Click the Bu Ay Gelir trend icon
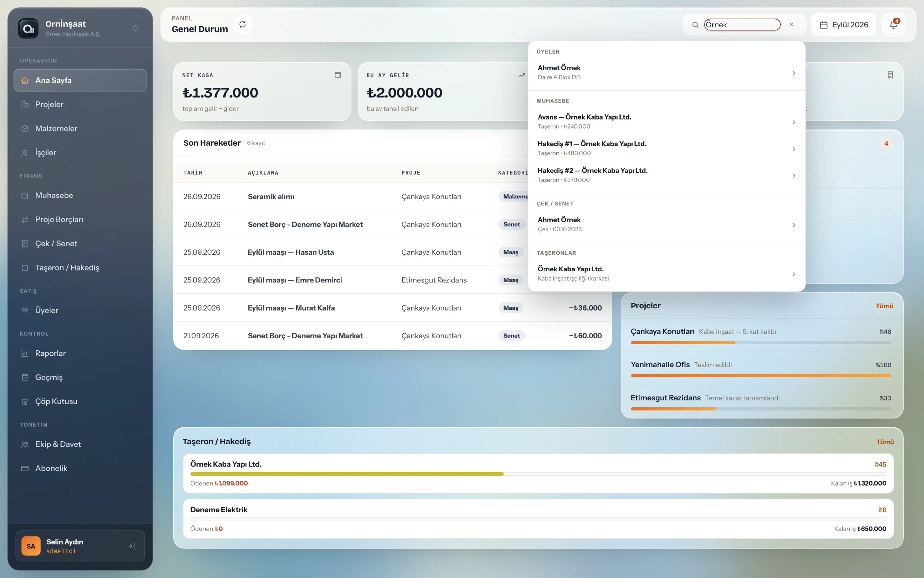Viewport: 924px width, 578px height. [522, 75]
